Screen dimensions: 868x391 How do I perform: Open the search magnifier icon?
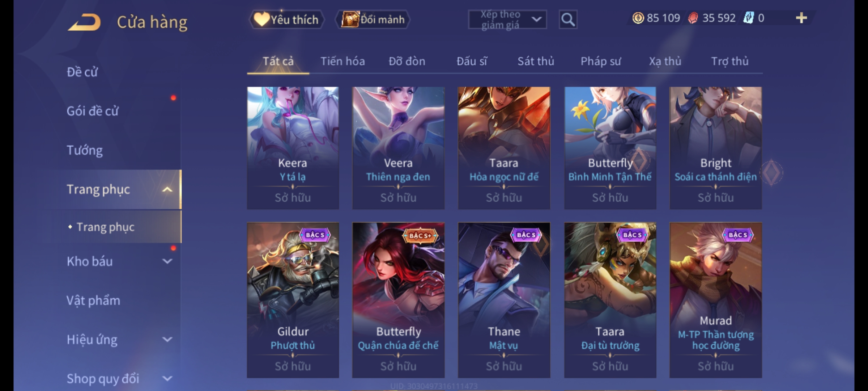coord(568,20)
